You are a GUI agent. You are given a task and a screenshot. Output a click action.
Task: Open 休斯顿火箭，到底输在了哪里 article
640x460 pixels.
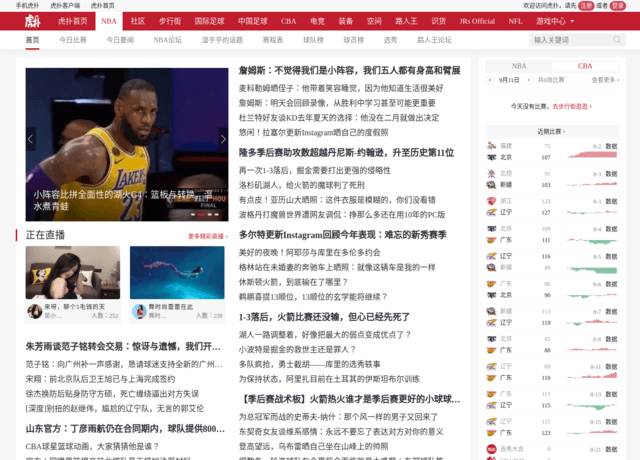tap(293, 282)
